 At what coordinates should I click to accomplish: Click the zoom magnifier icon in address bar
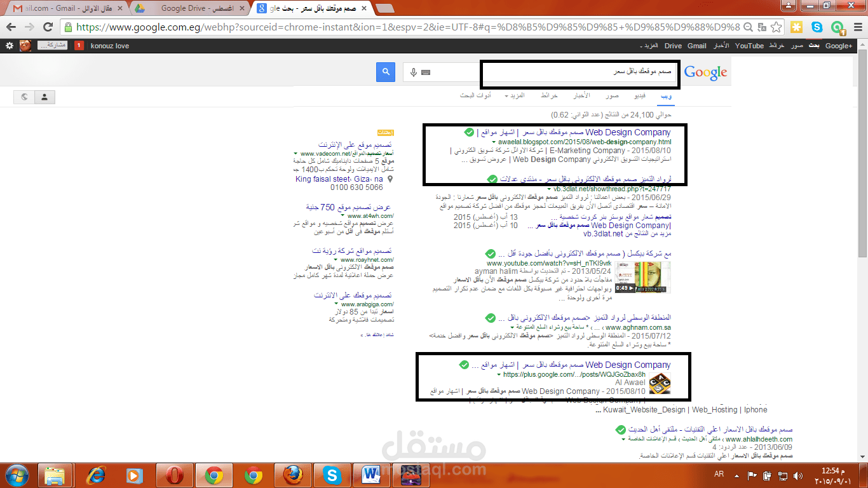coord(747,27)
